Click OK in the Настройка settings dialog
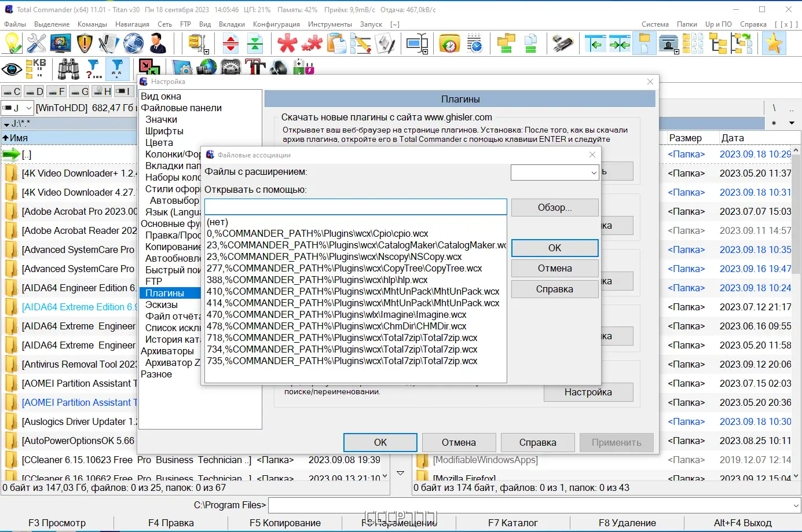Screen dimensions: 802x532 point(380,442)
